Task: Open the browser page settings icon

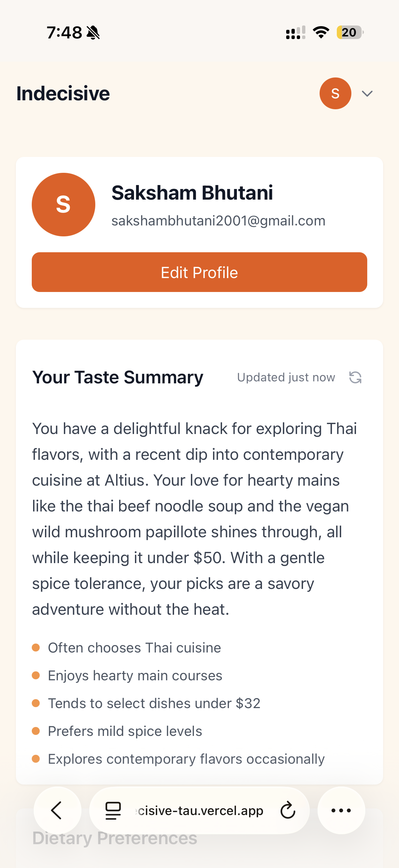Action: (113, 810)
